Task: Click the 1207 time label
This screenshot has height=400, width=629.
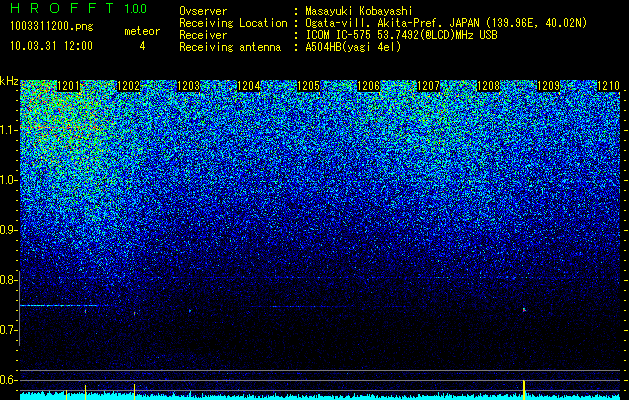Action: 429,86
